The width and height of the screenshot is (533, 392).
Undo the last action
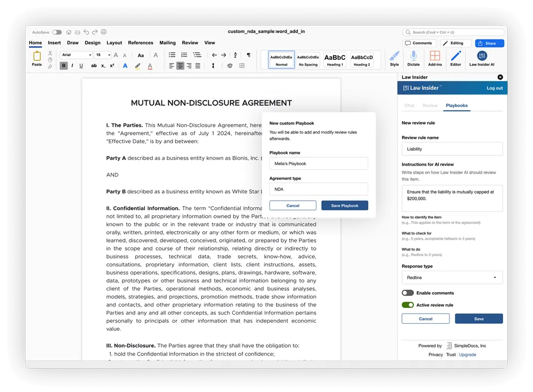pyautogui.click(x=86, y=32)
